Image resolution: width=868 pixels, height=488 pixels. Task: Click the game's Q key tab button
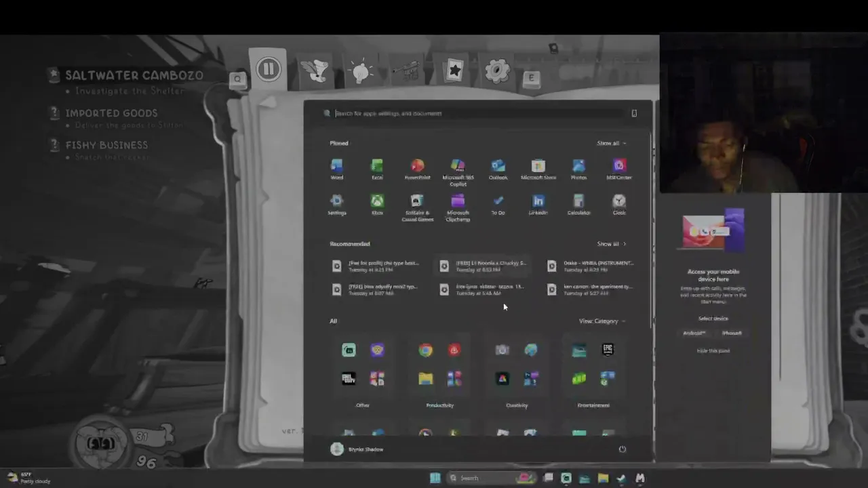tap(237, 79)
